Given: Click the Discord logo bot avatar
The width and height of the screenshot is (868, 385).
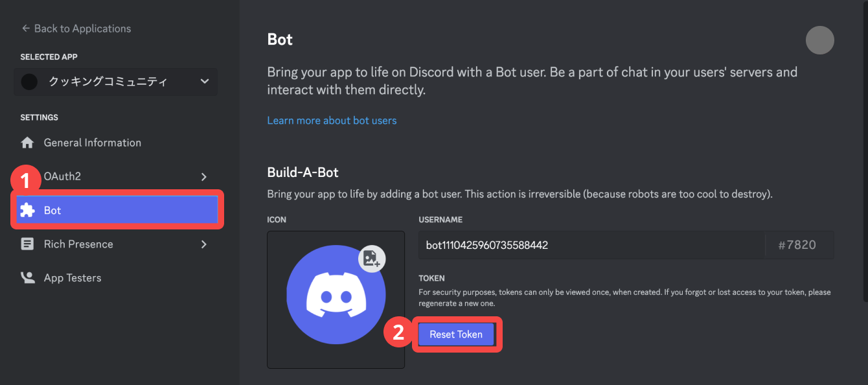Looking at the screenshot, I should (x=336, y=295).
